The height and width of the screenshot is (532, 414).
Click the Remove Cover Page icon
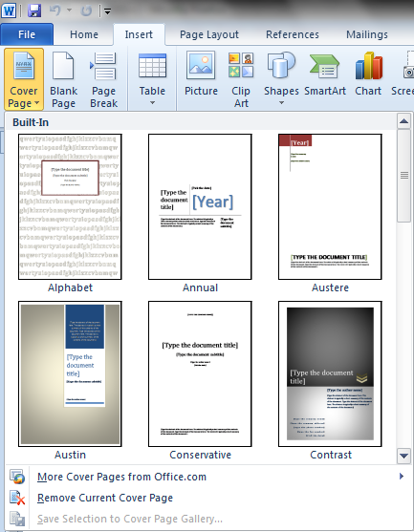tap(17, 498)
